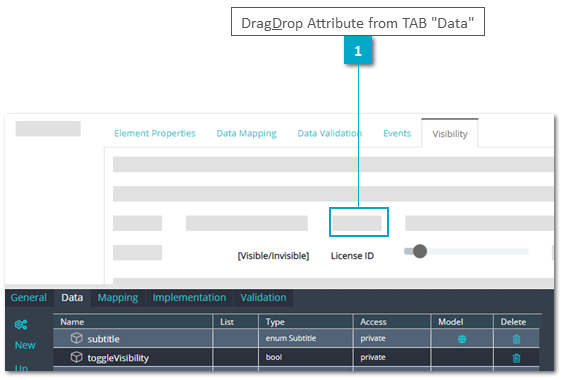Delete the subtitle attribute via trash icon
Viewport: 563px width, 380px height.
[x=516, y=339]
